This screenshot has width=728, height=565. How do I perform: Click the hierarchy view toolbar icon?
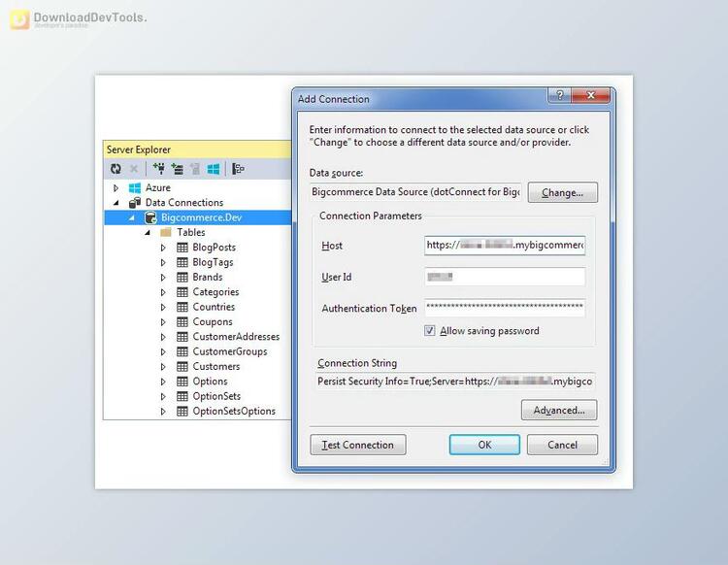238,169
